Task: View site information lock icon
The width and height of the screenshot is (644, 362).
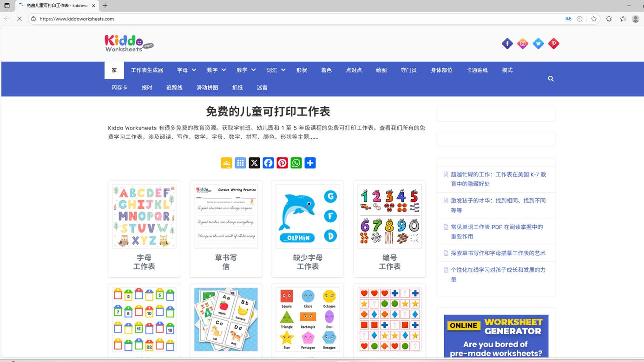Action: (33, 19)
